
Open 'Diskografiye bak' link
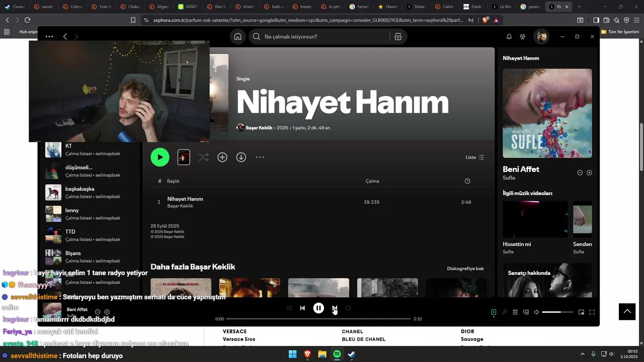point(465,268)
